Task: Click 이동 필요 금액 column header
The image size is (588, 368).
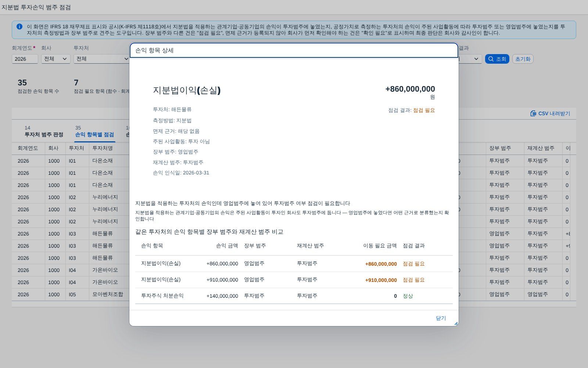Action: tap(380, 246)
